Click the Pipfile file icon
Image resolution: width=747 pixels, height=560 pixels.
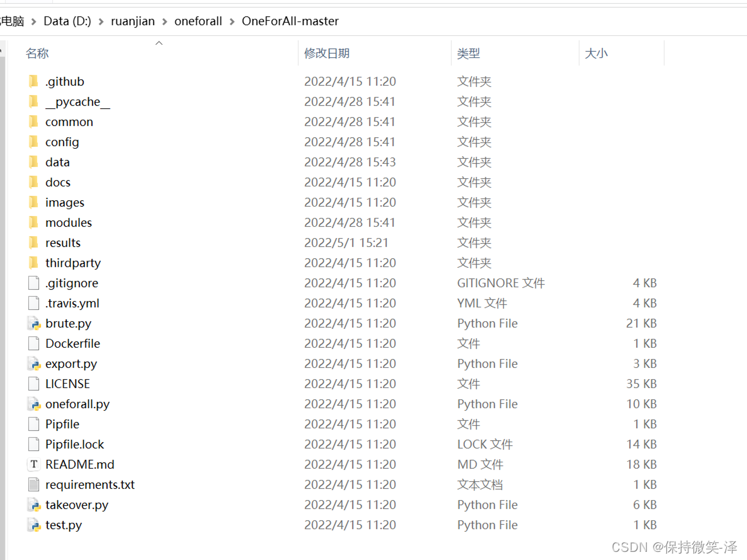coord(34,424)
